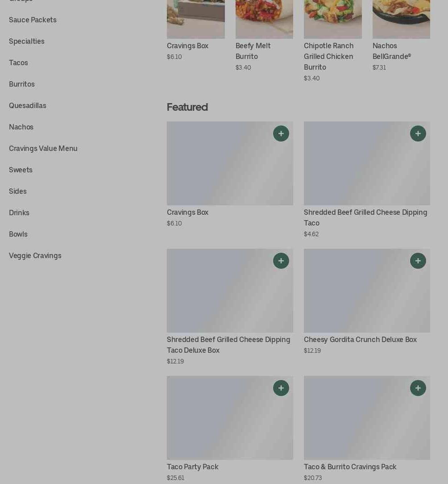The height and width of the screenshot is (484, 448).
Task: Add Cheesy Gordita Crunch Deluxe Box plus icon
Action: click(418, 260)
